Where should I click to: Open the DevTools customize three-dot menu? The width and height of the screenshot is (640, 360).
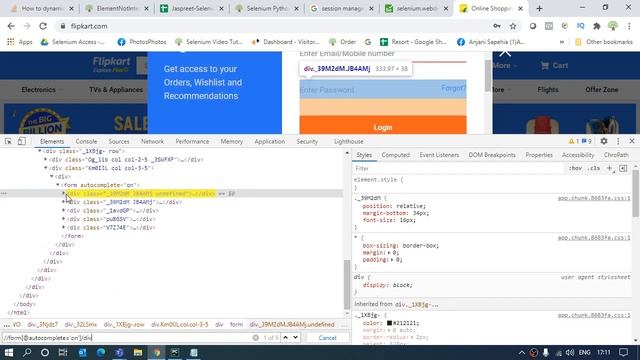point(618,141)
